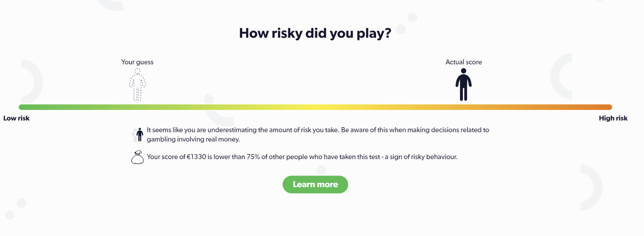Click the risk bar directly beneath the Actual score figure
This screenshot has width=644, height=236.
464,107
